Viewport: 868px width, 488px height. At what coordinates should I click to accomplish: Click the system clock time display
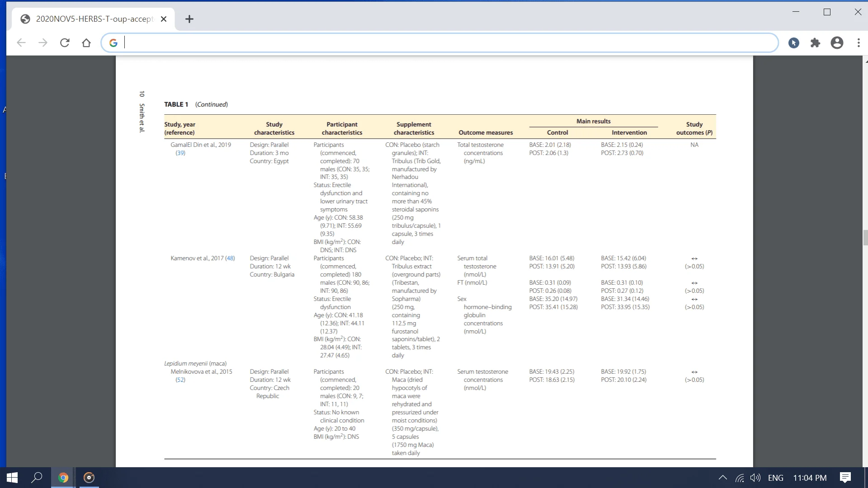tap(810, 477)
